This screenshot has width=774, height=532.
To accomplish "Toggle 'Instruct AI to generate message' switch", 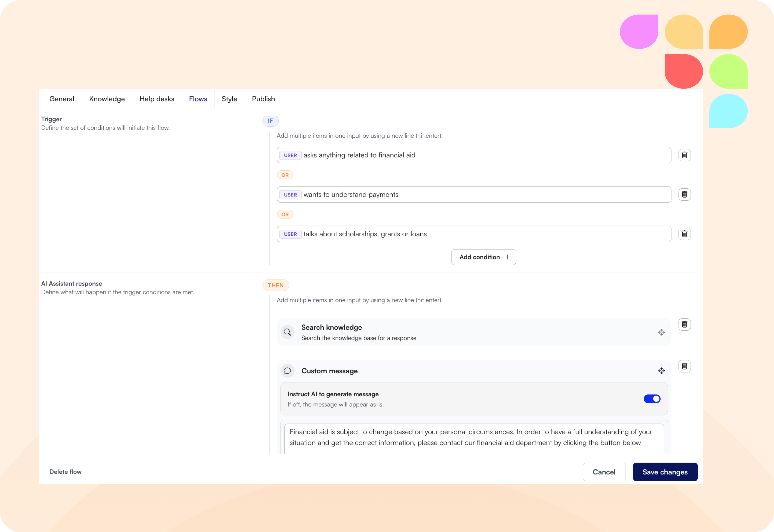I will tap(652, 399).
